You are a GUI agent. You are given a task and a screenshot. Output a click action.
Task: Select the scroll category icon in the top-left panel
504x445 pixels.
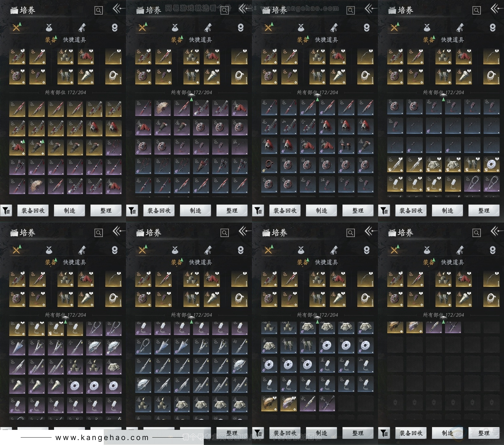pyautogui.click(x=82, y=28)
